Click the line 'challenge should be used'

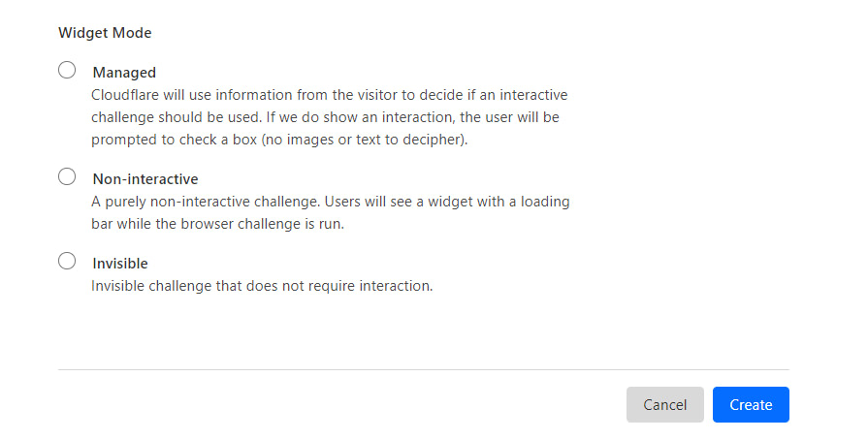coord(326,117)
